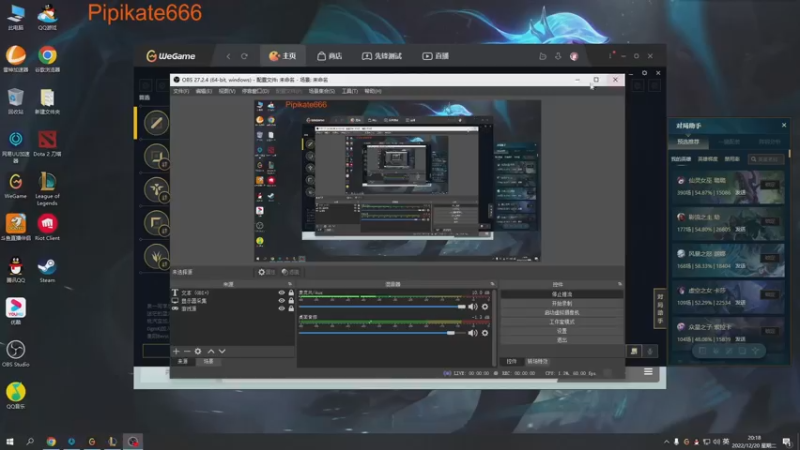Open WeGame user avatar profile
This screenshot has width=800, height=450.
[574, 56]
